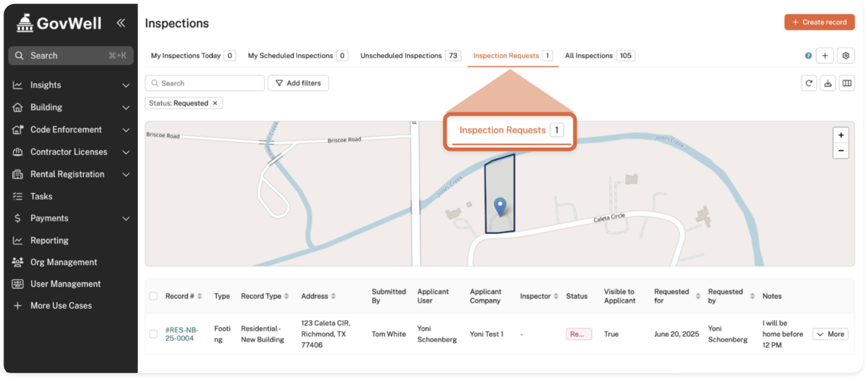Click the teal help question icon
Viewport: 868px width, 381px height.
808,56
